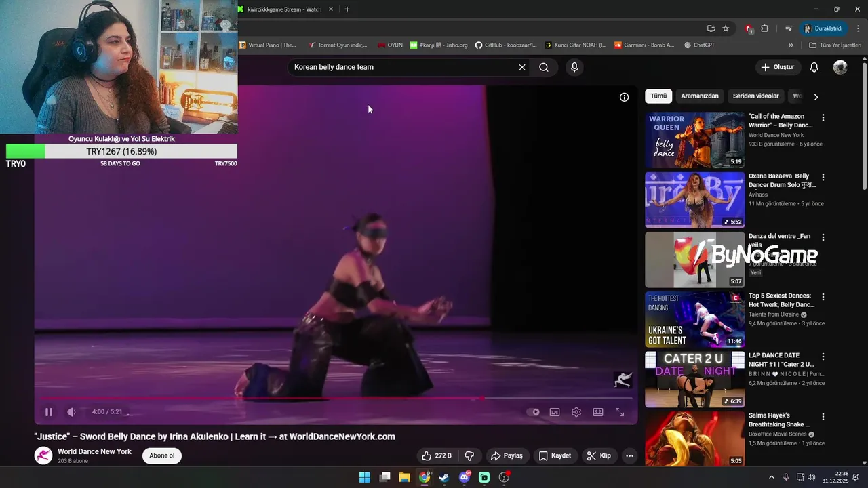Screen dimensions: 868x488
Task: Open the YouTube account avatar menu
Action: (x=840, y=67)
